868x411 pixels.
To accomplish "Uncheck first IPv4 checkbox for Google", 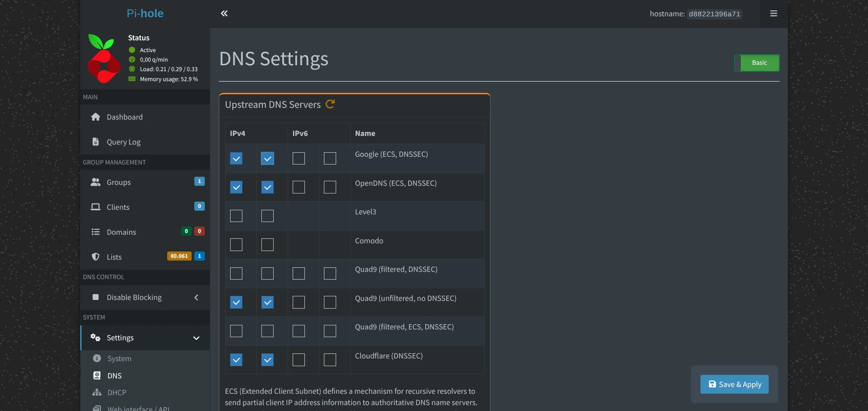I will pyautogui.click(x=236, y=159).
